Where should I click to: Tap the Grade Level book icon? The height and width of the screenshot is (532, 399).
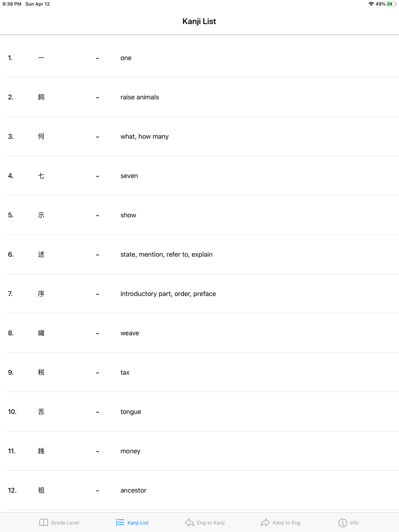coord(43,522)
